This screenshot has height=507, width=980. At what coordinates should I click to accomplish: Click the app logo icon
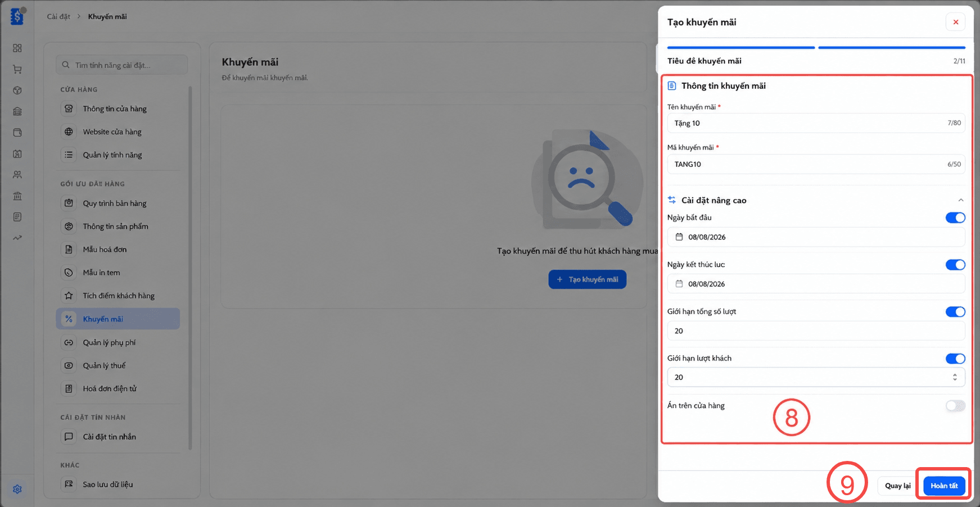click(17, 16)
